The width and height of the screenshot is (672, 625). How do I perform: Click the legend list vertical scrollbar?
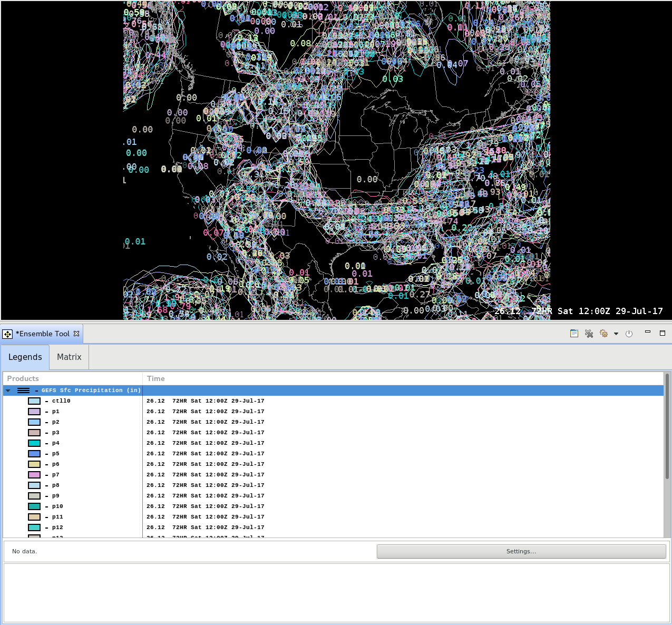(667, 427)
